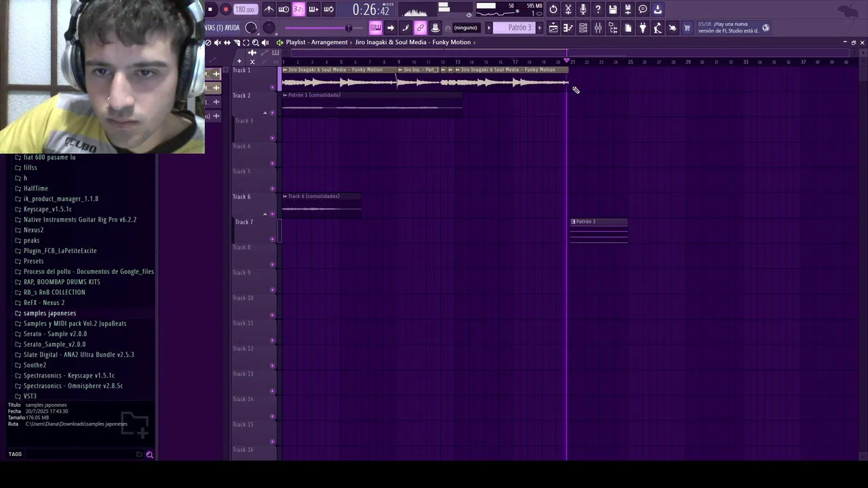Expand the RAP, BOOMBAP DRUMS KITS folder
This screenshot has height=488, width=868.
(62, 282)
